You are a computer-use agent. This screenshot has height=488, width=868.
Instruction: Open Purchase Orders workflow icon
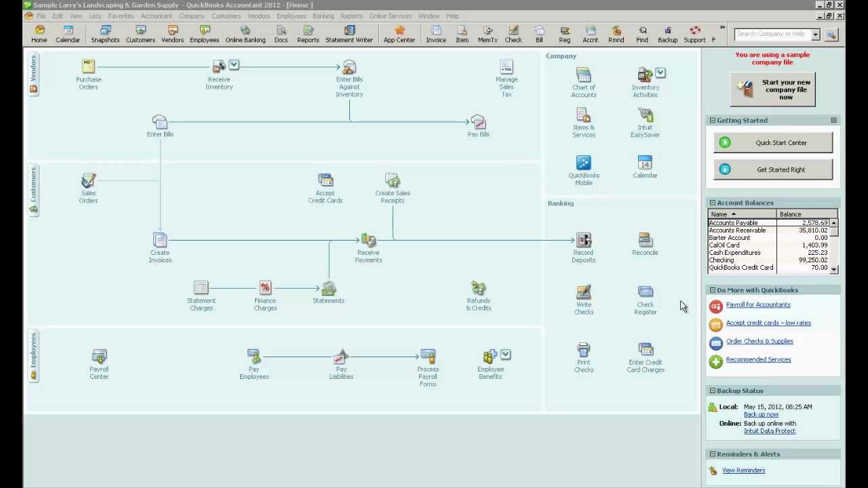click(x=88, y=66)
